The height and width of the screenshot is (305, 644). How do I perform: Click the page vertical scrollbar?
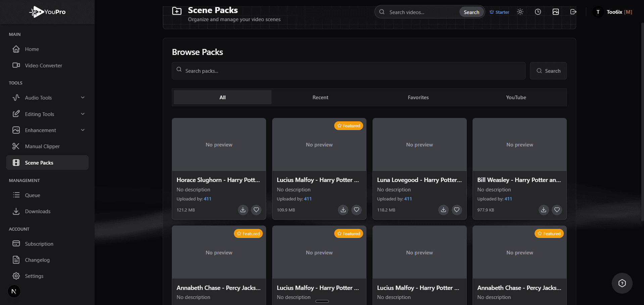point(642,122)
